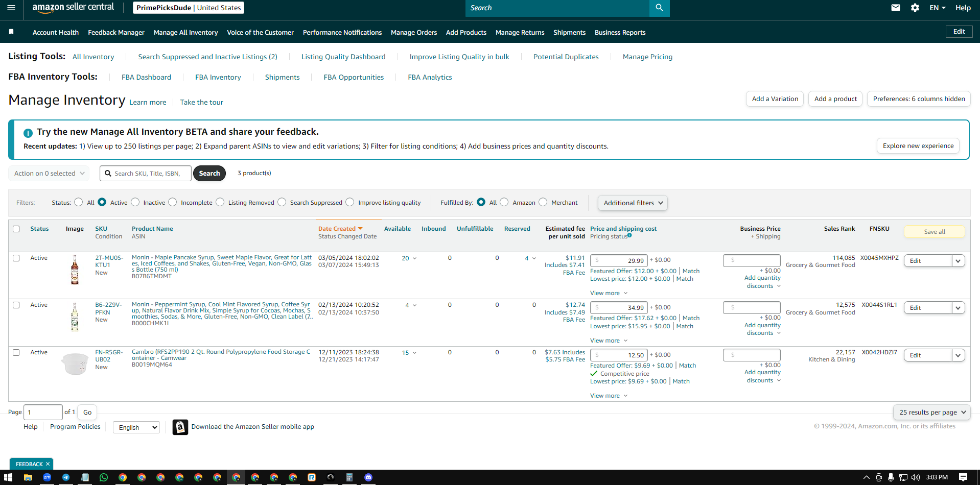
Task: Open Notepad from the taskbar
Action: tap(85, 477)
